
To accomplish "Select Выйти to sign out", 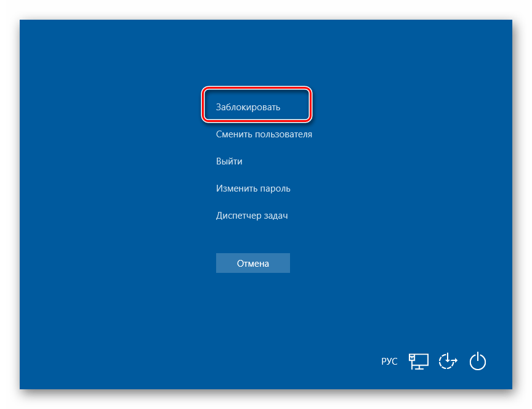I will click(x=229, y=161).
